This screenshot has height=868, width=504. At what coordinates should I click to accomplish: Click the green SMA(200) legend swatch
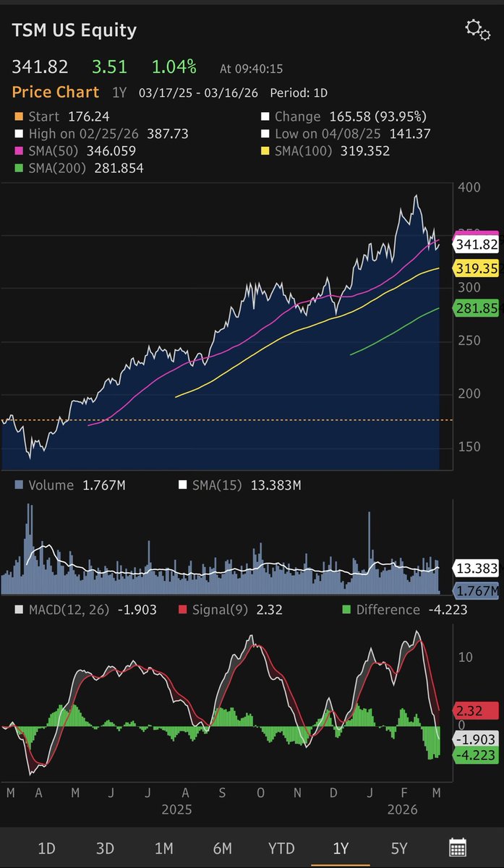[x=17, y=169]
